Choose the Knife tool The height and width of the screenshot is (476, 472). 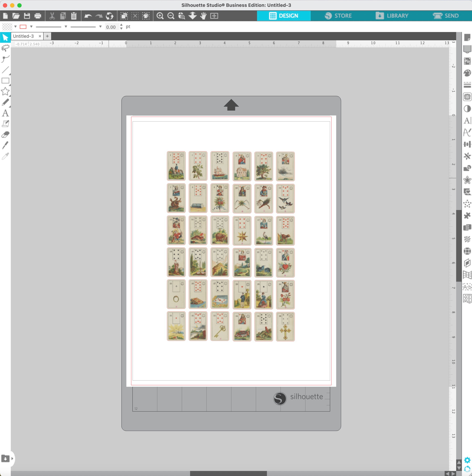tap(5, 145)
